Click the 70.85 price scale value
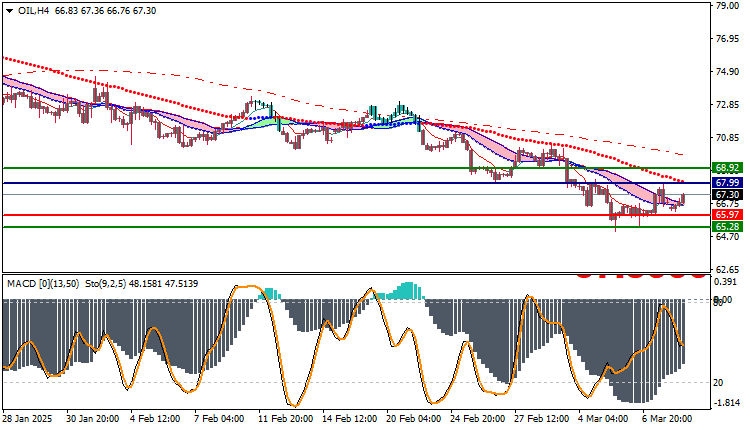The width and height of the screenshot is (750, 430). [x=728, y=138]
